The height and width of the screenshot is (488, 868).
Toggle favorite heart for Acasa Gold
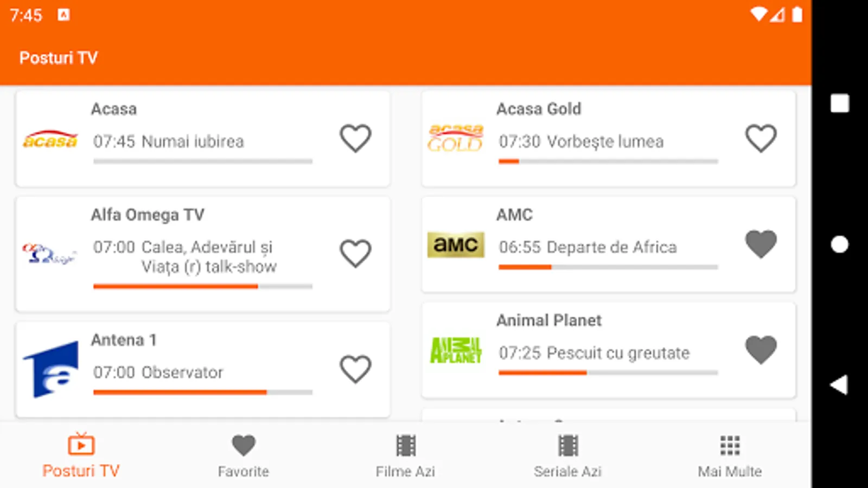point(761,138)
